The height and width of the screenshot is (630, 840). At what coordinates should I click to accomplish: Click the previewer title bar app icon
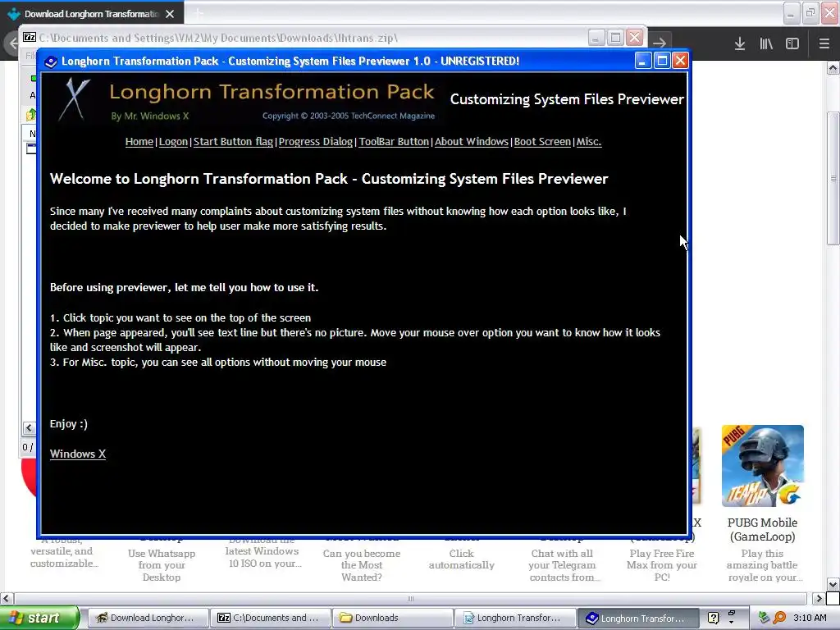[51, 62]
